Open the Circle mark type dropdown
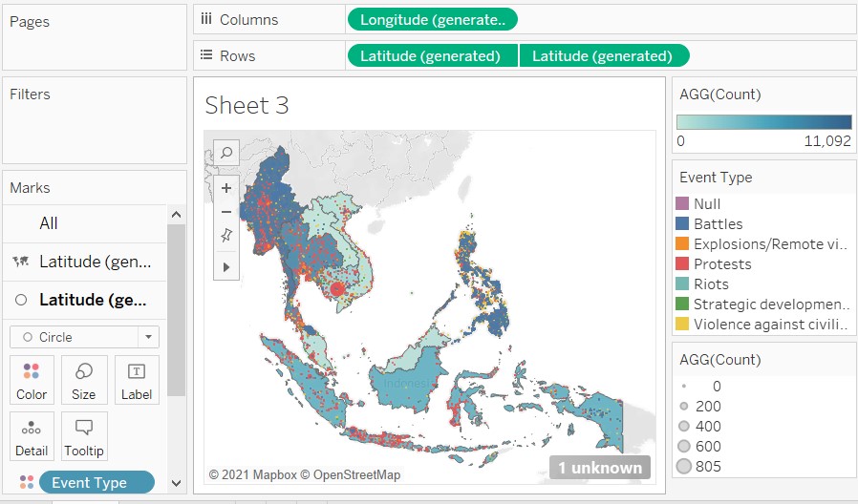The image size is (858, 504). [x=84, y=337]
